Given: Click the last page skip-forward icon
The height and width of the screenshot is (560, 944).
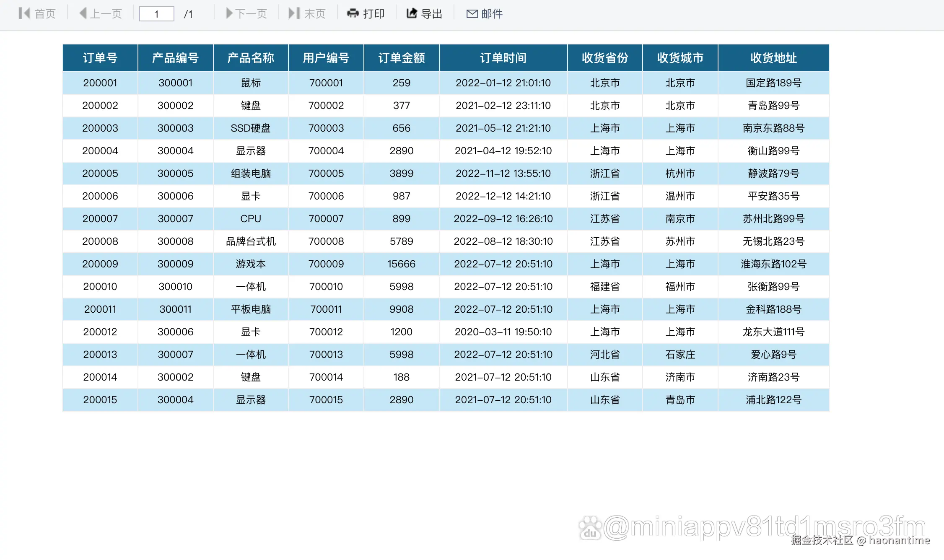Looking at the screenshot, I should click(x=294, y=13).
